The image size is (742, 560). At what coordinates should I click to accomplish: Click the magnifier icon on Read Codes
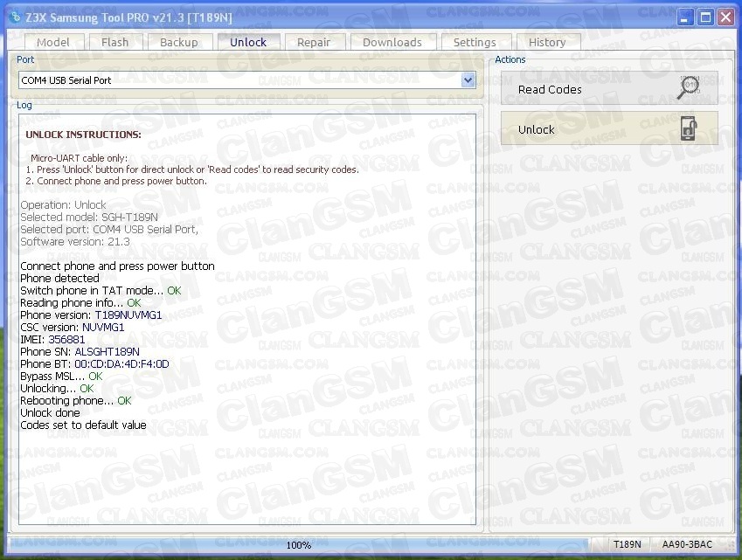click(x=689, y=87)
